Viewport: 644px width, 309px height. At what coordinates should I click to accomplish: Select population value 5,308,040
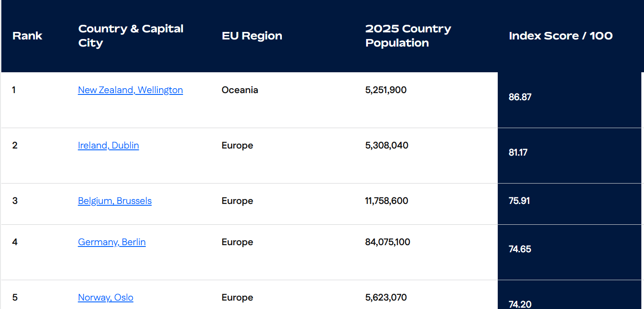[387, 145]
